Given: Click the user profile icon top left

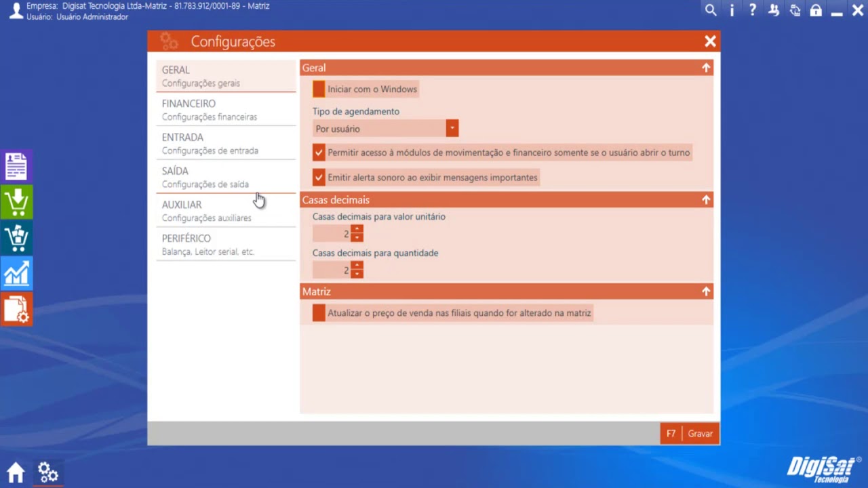Looking at the screenshot, I should 15,10.
